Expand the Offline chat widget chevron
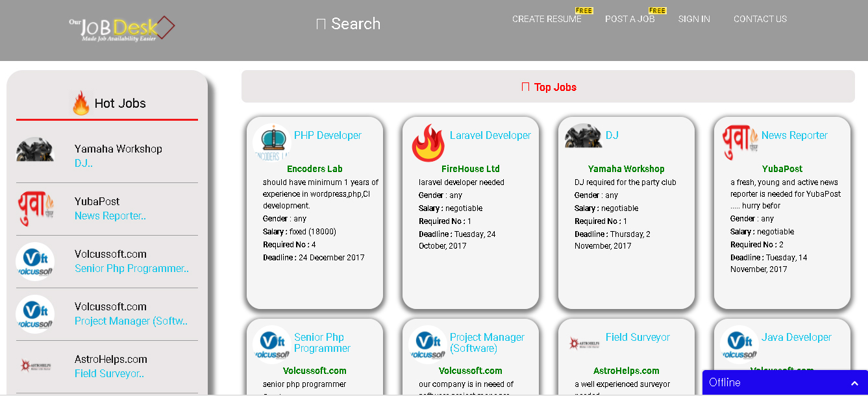 pos(853,383)
